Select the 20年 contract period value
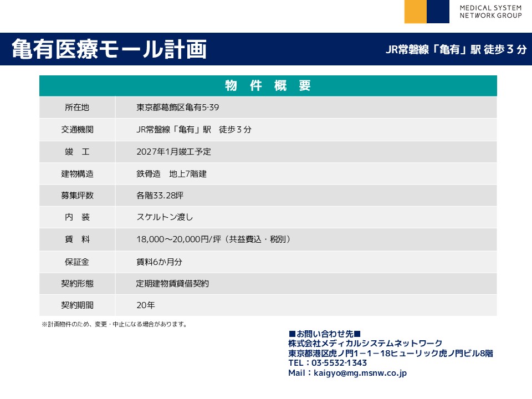Viewport: 532px width, 399px height. pos(146,305)
